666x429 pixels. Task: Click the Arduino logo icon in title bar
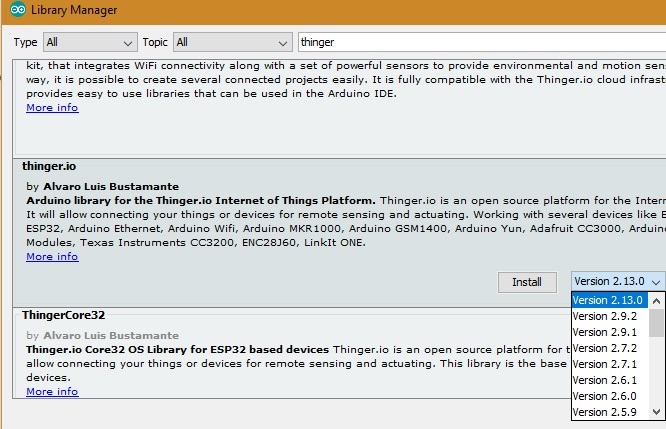[18, 9]
